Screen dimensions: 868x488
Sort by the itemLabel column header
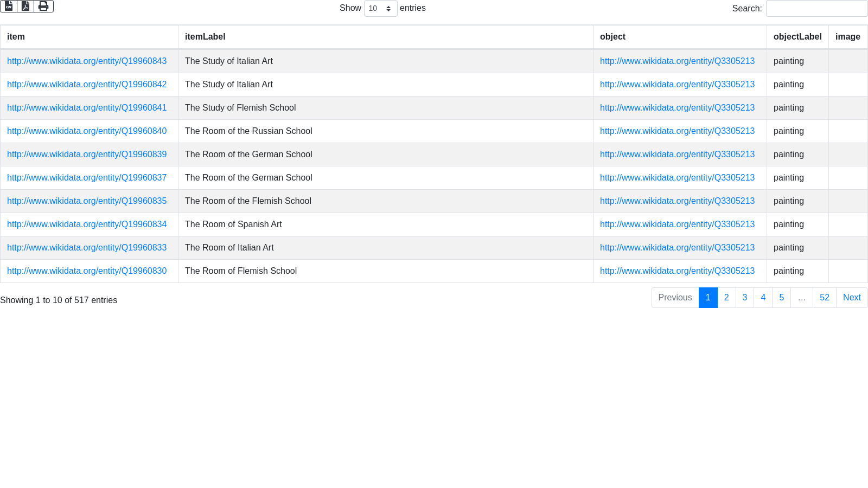pos(205,37)
